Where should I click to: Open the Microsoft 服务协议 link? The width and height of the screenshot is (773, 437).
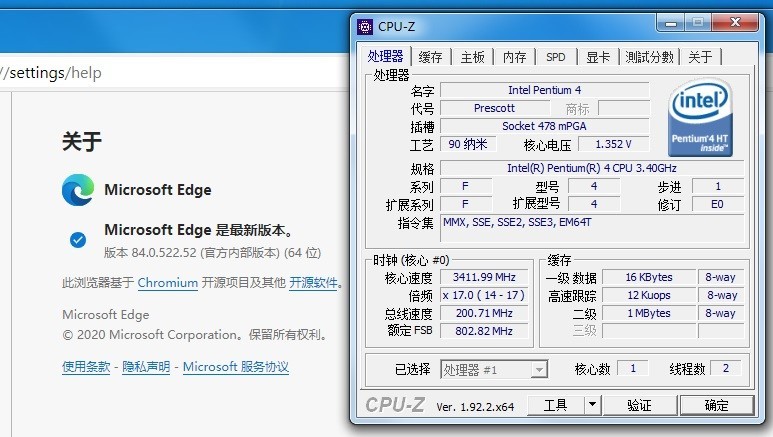pos(236,366)
